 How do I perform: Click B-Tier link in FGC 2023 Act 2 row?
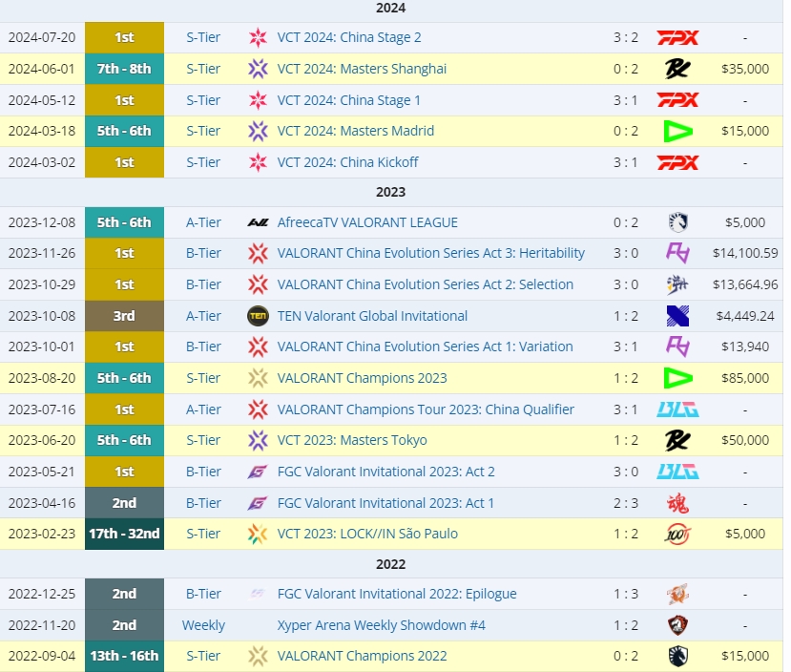(203, 472)
